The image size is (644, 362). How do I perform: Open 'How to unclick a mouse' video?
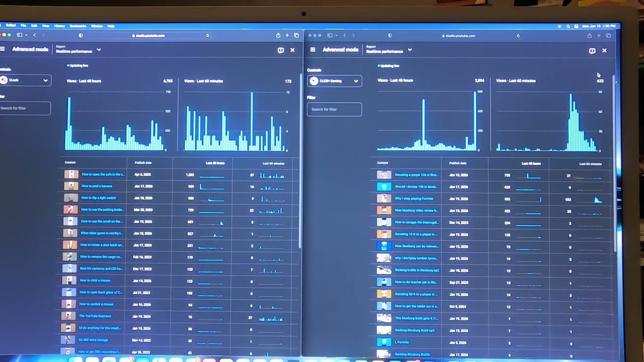click(x=96, y=304)
